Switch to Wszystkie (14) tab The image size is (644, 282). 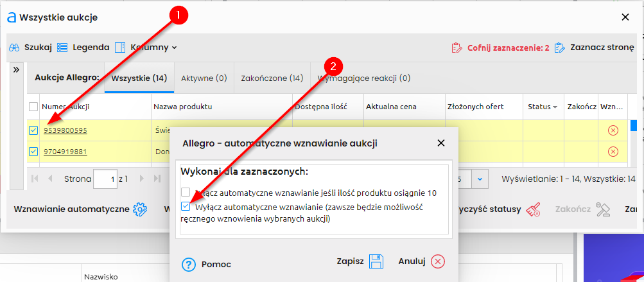(139, 78)
